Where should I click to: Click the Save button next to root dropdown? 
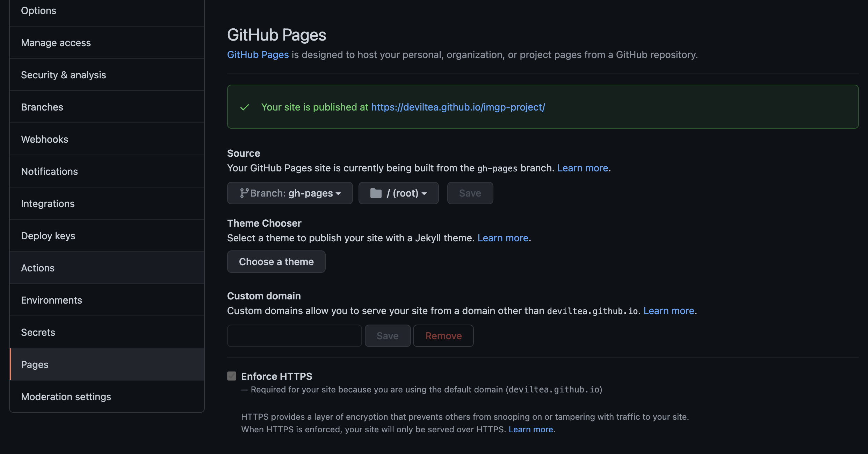point(470,193)
